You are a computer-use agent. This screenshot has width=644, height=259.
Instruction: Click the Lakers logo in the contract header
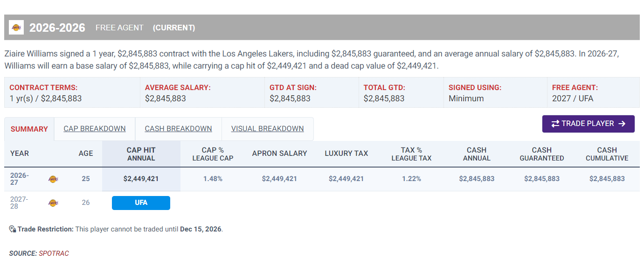[x=16, y=28]
